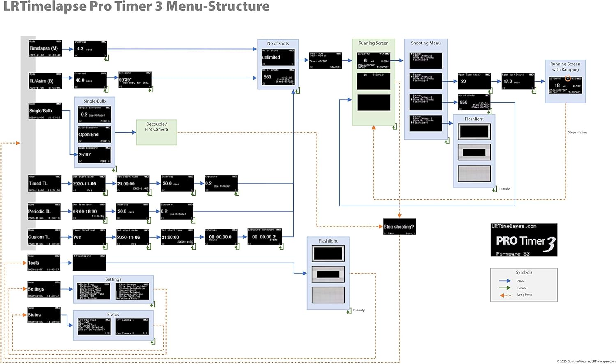616x364 pixels.
Task: Click the blue Click arrow in Symbols legend
Action: [x=505, y=281]
